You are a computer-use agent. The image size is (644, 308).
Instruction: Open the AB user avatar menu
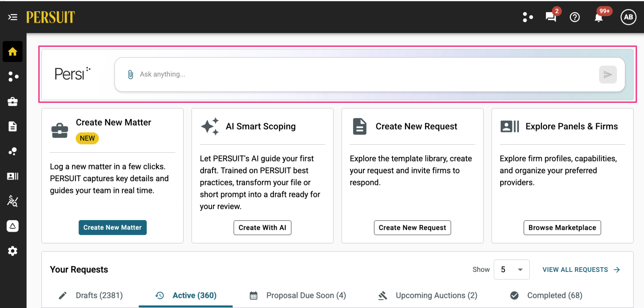tap(628, 17)
